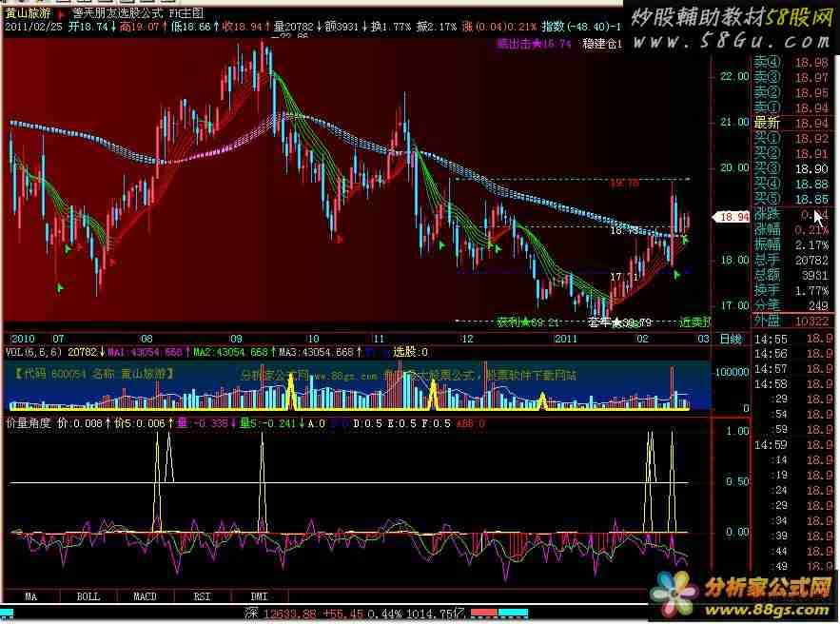This screenshot has height=624, width=840.
Task: Click the 深 12639.88 index in status bar
Action: [281, 614]
